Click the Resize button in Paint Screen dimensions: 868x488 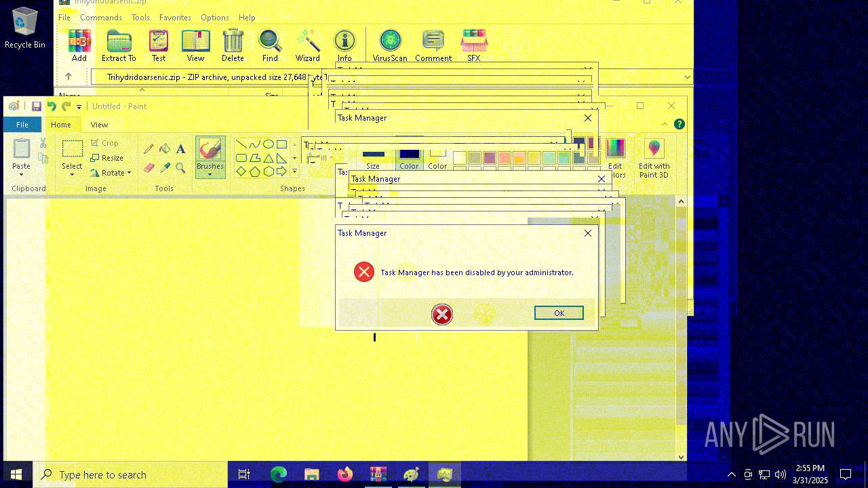106,158
